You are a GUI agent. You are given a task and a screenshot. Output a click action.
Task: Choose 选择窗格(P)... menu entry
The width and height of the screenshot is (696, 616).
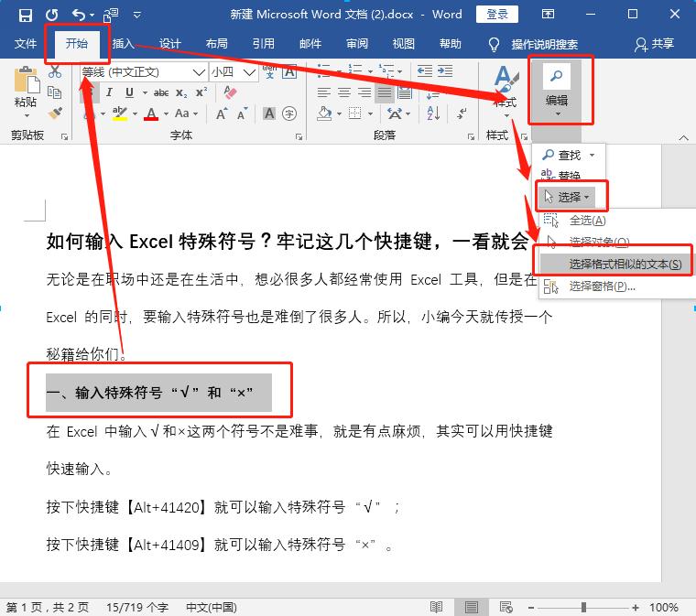602,286
